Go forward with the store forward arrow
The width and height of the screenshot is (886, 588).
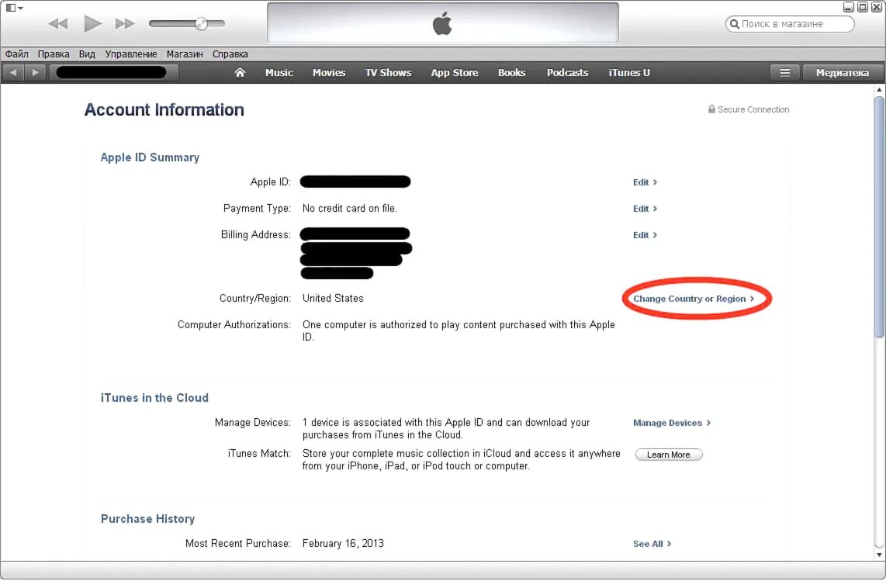pyautogui.click(x=35, y=72)
